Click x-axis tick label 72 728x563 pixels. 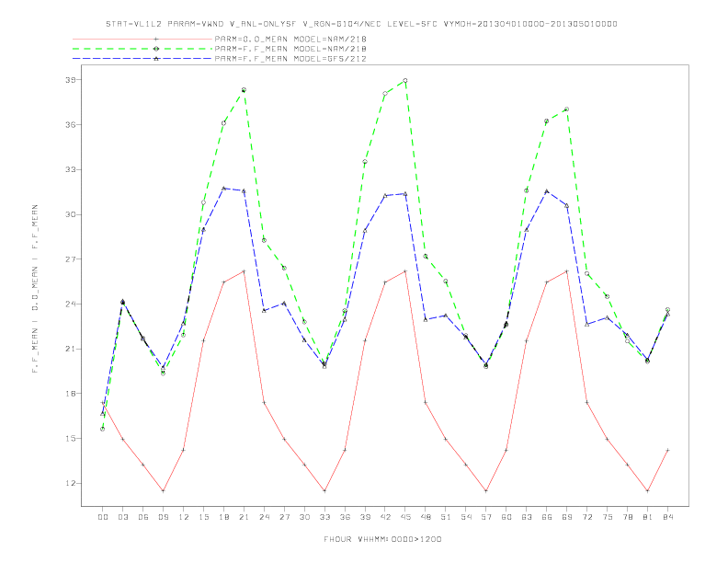586,517
